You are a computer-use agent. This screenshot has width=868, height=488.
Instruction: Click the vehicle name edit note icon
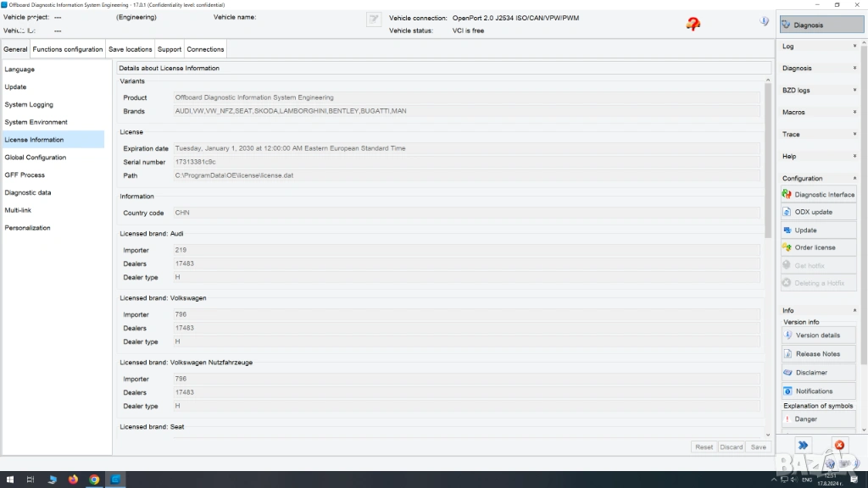click(x=374, y=19)
